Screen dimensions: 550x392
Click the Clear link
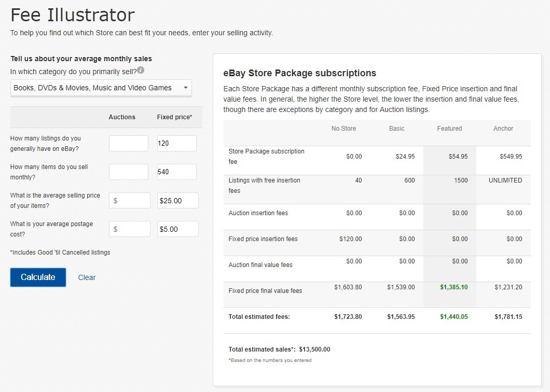point(87,277)
